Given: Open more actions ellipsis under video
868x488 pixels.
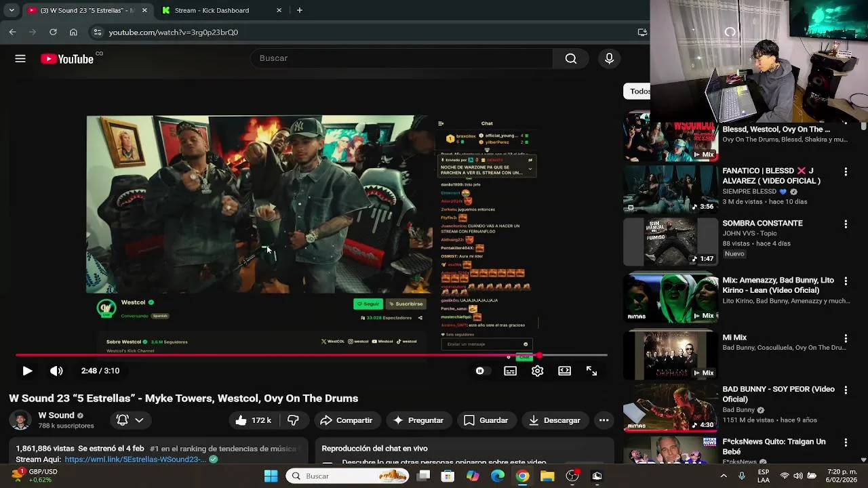Looking at the screenshot, I should pos(604,420).
